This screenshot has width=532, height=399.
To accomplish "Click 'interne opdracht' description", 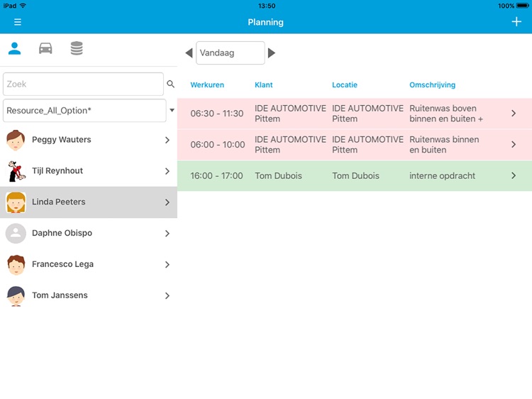I will (442, 175).
